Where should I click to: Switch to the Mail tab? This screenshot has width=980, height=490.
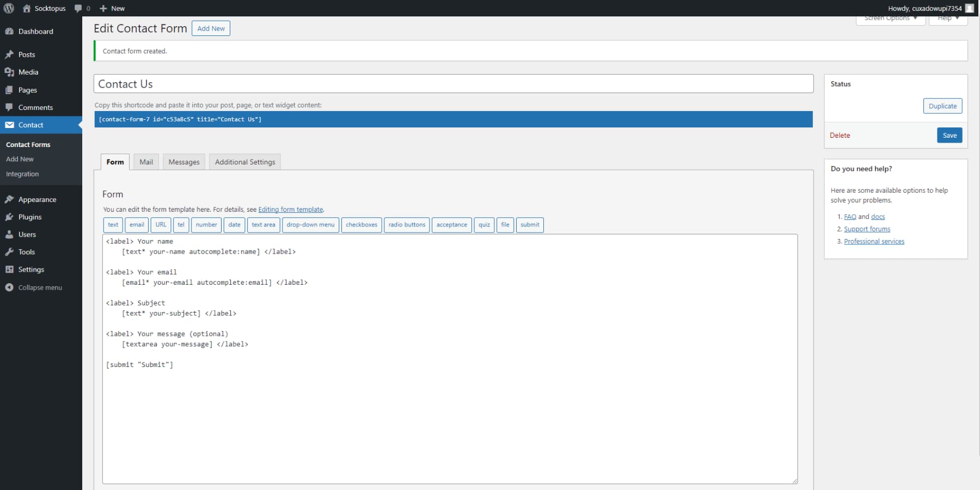pos(145,162)
